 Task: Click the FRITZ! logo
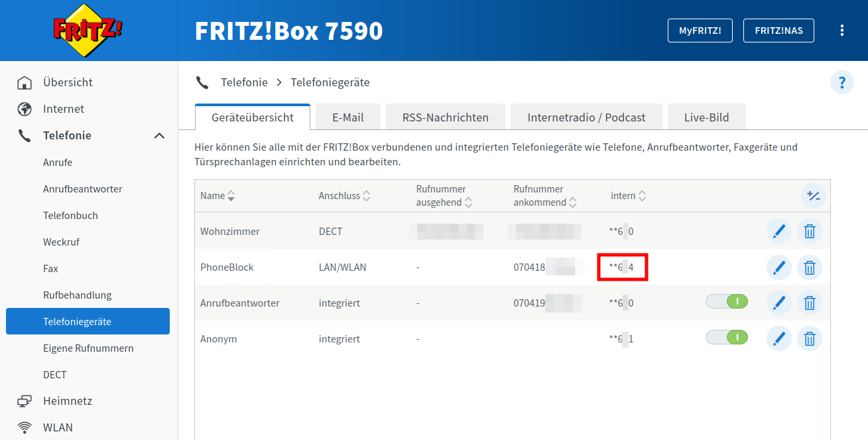coord(88,31)
